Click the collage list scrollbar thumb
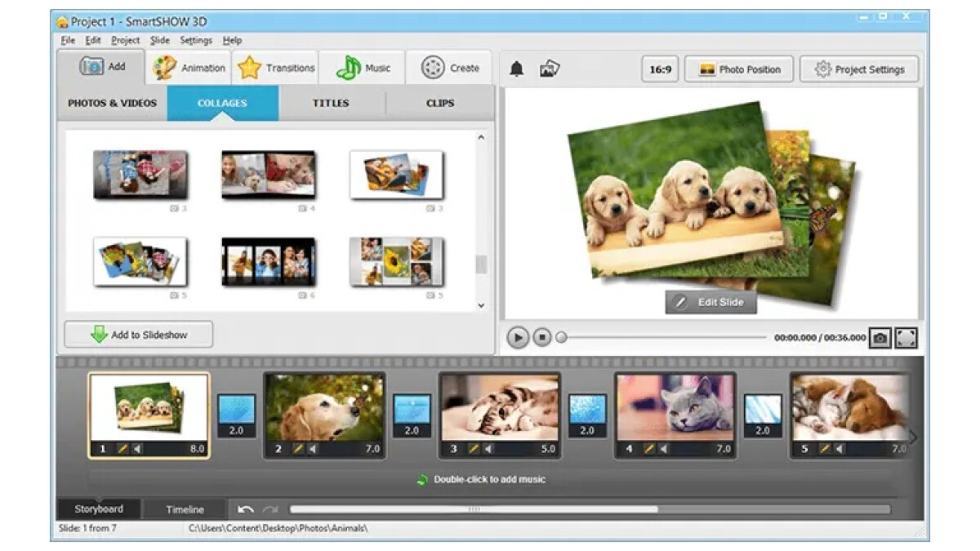 pyautogui.click(x=481, y=264)
